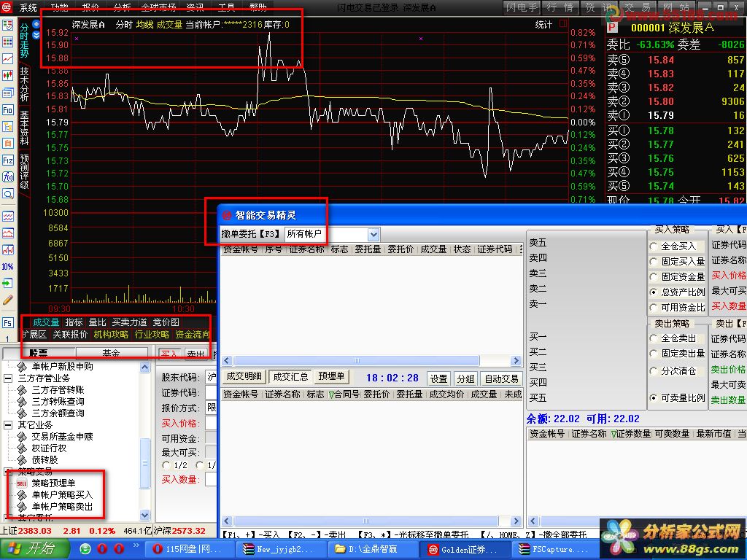Open 工具 menu
The width and height of the screenshot is (747, 560).
[226, 7]
